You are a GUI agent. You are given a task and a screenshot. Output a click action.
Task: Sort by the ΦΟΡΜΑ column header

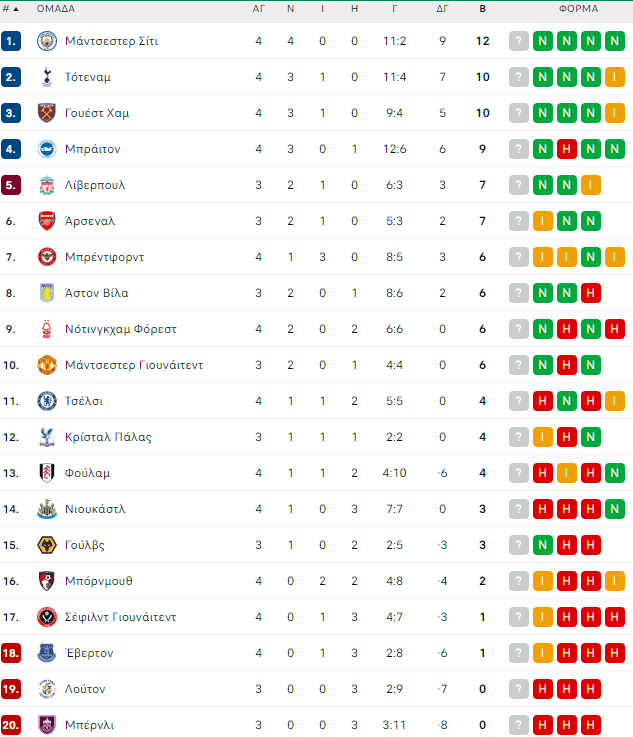[x=578, y=9]
